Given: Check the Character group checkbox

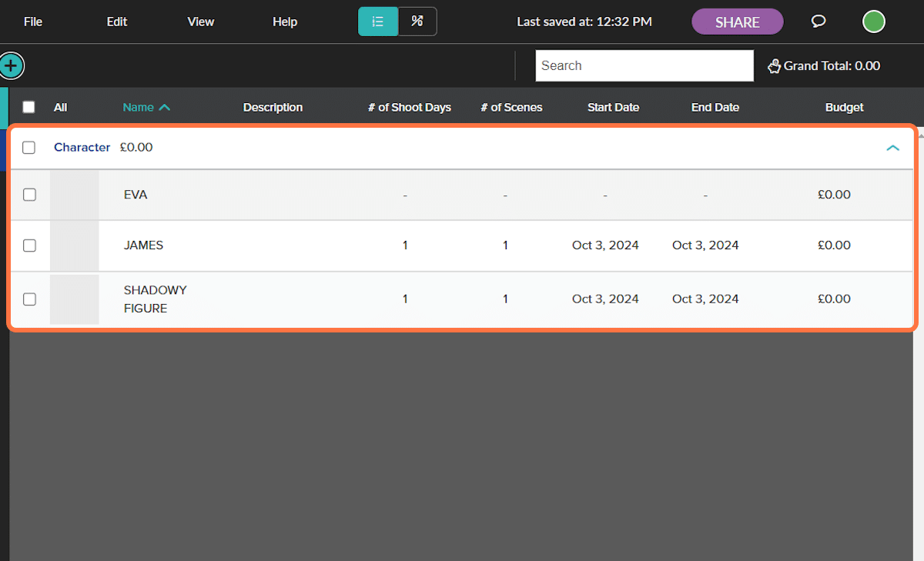Looking at the screenshot, I should (x=28, y=148).
